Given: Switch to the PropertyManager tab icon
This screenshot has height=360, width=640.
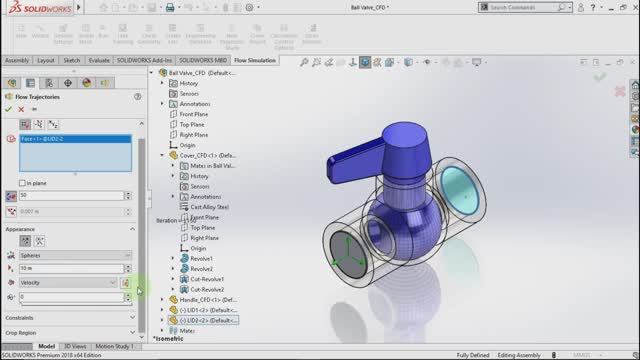Looking at the screenshot, I should [31, 83].
